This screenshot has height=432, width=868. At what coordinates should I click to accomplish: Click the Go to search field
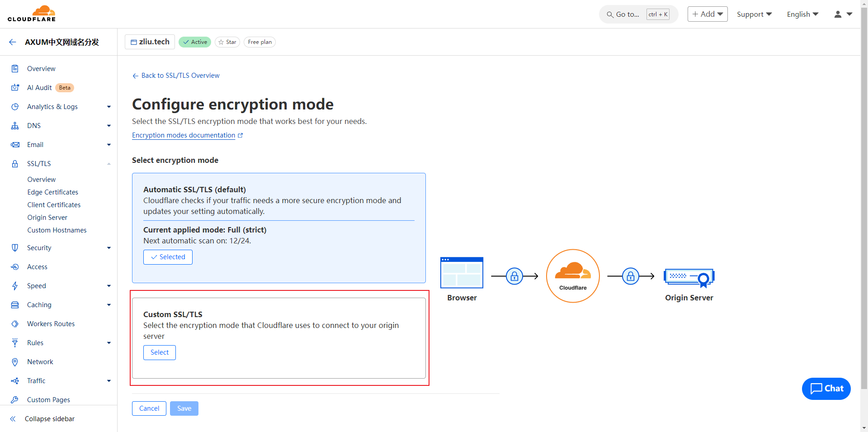click(x=638, y=14)
